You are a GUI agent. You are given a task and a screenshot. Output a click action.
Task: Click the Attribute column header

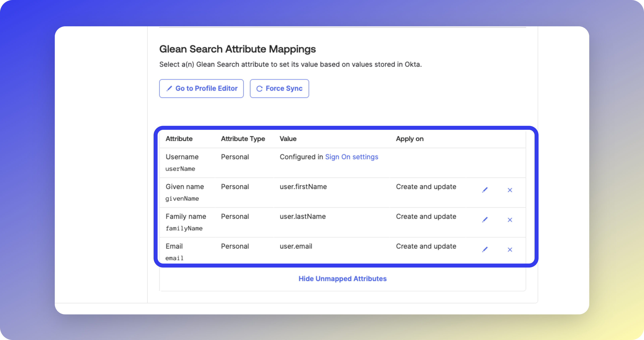pyautogui.click(x=179, y=139)
